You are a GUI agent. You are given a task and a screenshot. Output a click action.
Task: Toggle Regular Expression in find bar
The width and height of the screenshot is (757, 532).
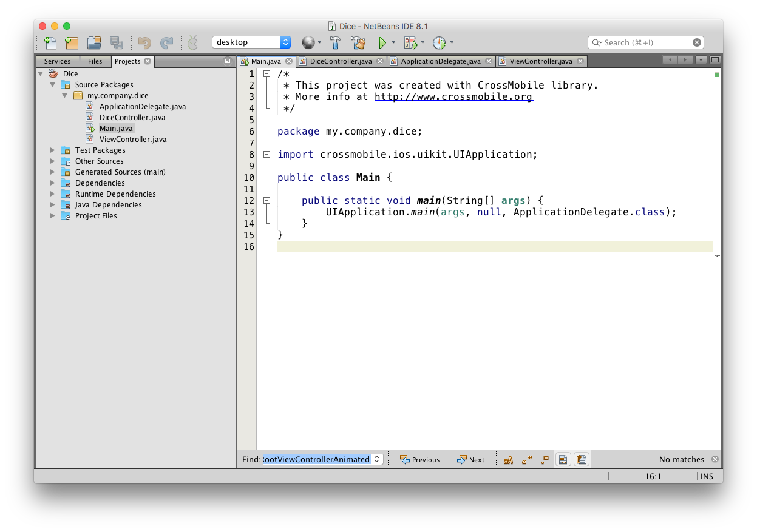[545, 459]
